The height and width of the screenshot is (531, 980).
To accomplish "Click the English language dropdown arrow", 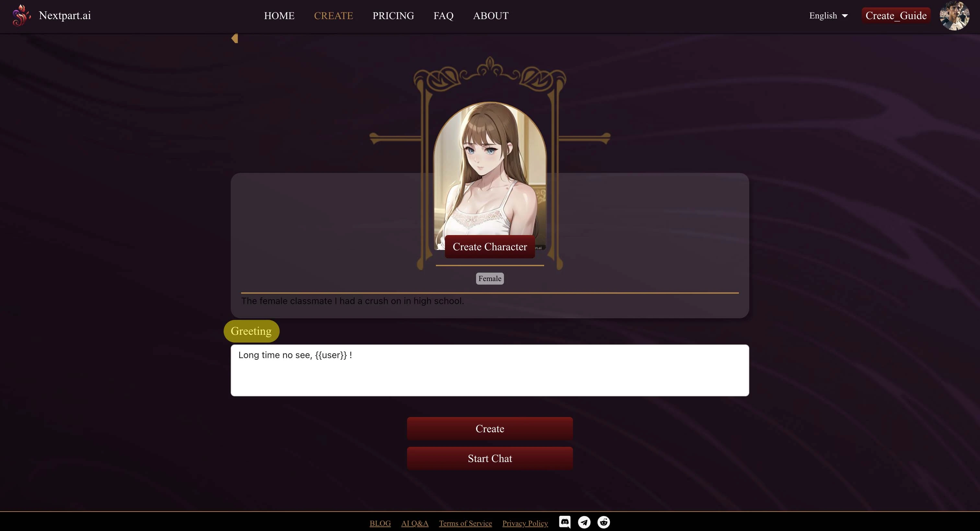I will (x=846, y=16).
